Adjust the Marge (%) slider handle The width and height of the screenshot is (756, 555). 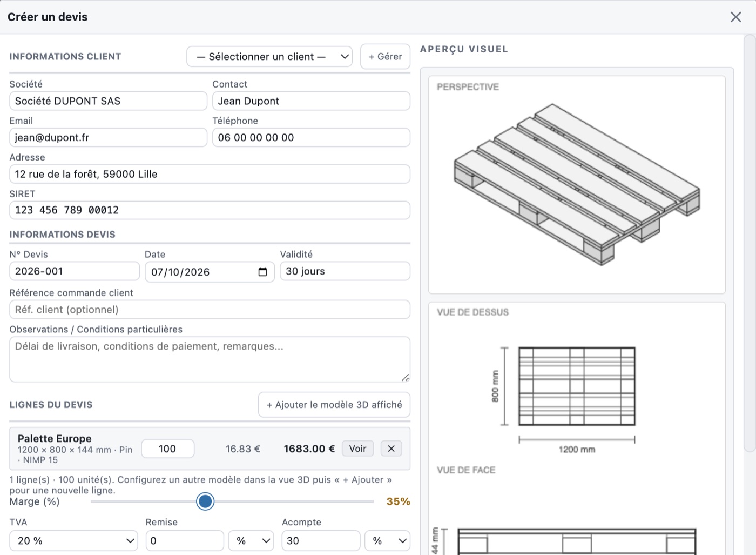(x=205, y=501)
